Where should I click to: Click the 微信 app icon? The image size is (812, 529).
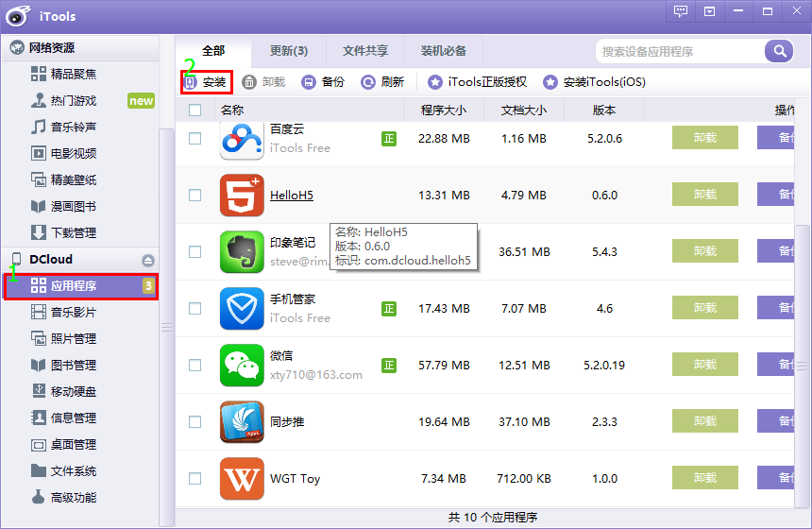242,366
